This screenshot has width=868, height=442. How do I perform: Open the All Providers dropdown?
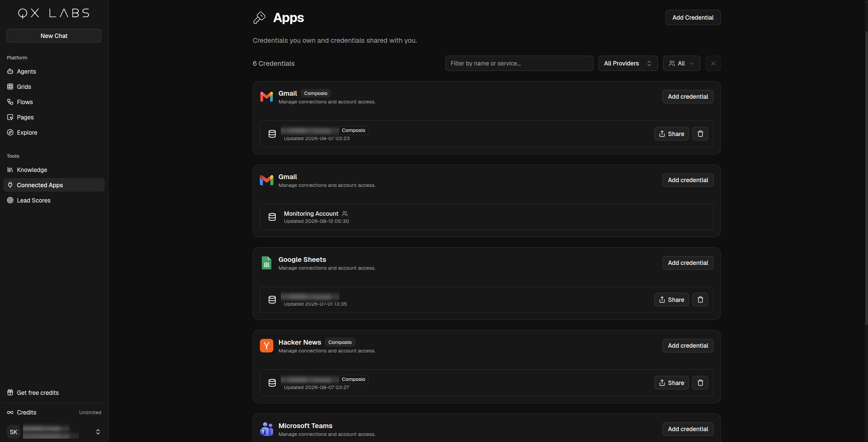[x=628, y=63]
